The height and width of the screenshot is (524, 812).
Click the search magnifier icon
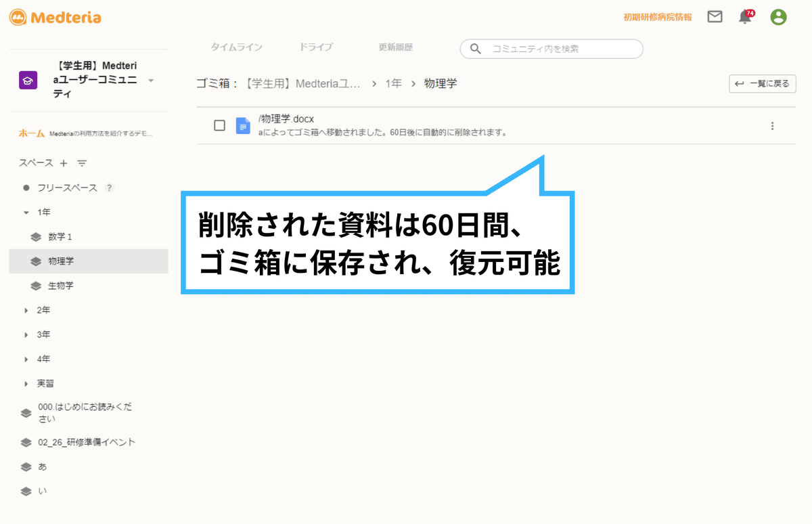[476, 49]
